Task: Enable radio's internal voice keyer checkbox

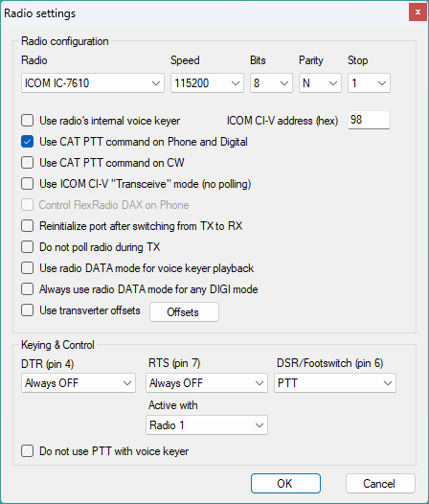Action: tap(28, 121)
